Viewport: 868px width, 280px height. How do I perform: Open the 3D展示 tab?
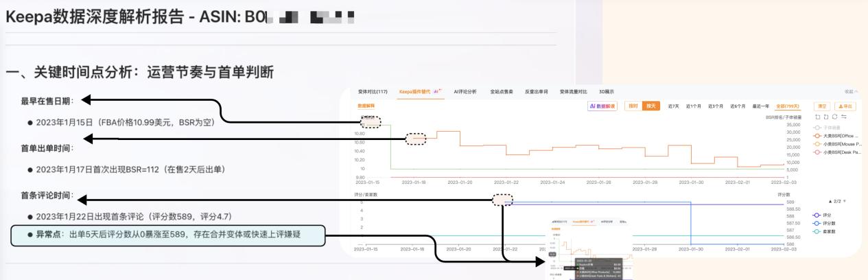pos(607,91)
